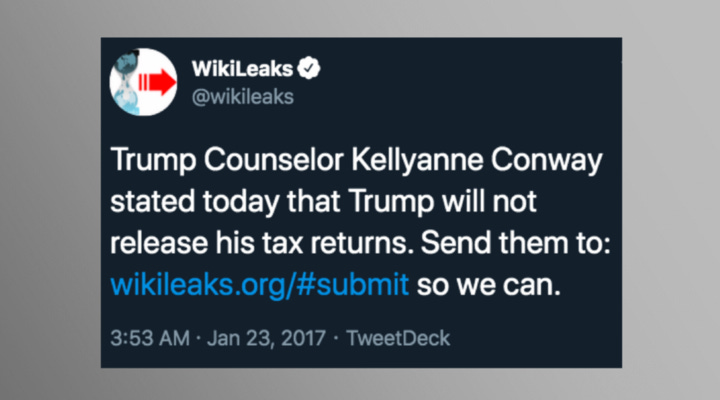The image size is (720, 400).
Task: Click the phrase Send them to:
Action: point(516,243)
